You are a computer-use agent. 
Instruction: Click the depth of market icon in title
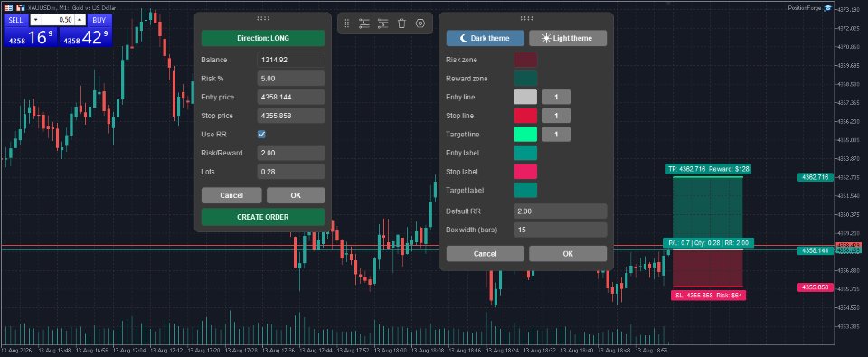(x=8, y=8)
